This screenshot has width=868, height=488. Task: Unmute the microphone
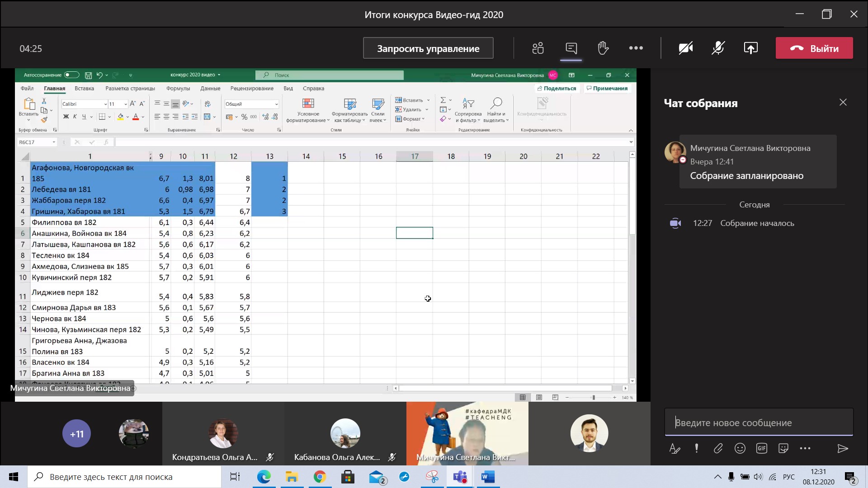click(x=718, y=48)
